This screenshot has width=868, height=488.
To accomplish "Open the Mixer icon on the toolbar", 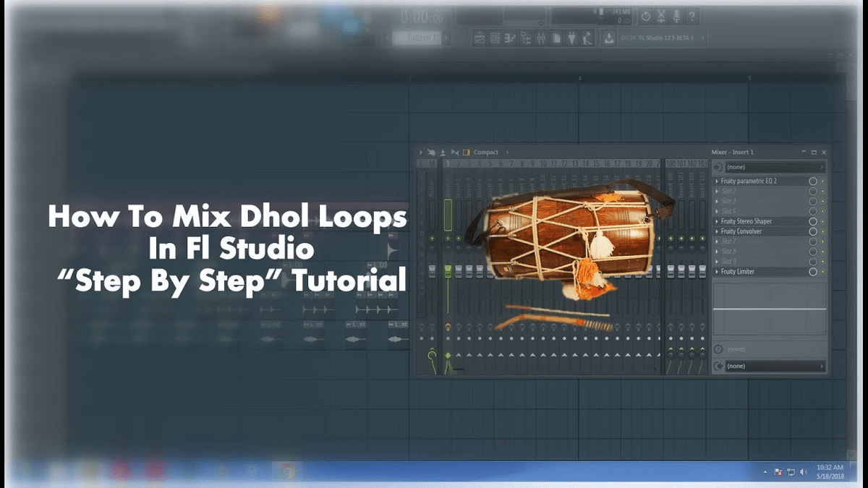I will (542, 38).
